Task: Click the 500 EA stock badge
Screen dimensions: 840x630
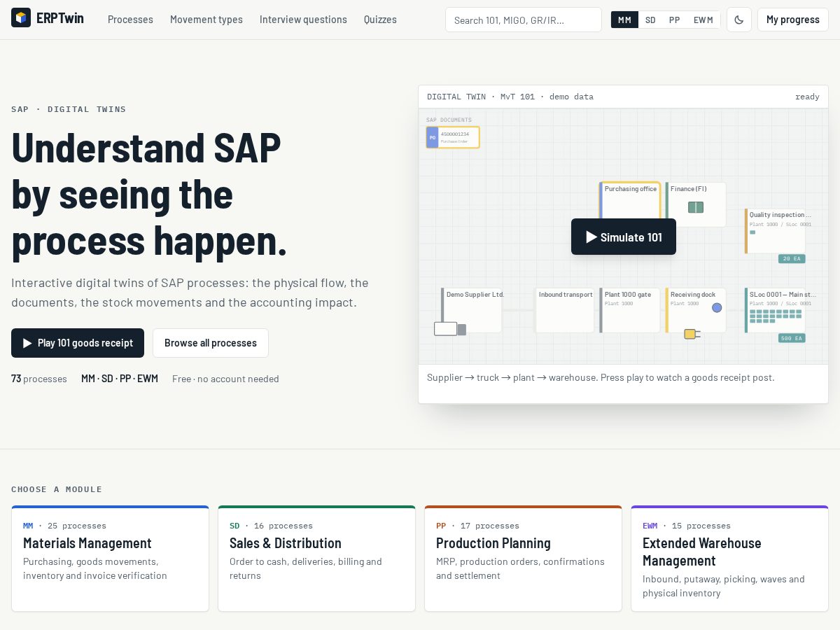Action: 792,338
